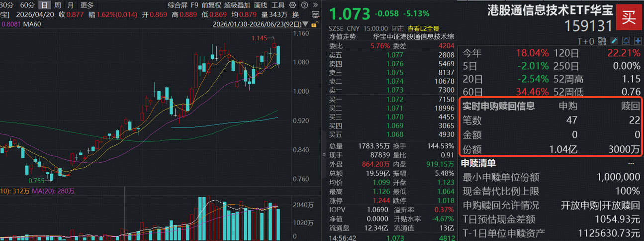Click the 画线 drawing tool button

(261, 5)
